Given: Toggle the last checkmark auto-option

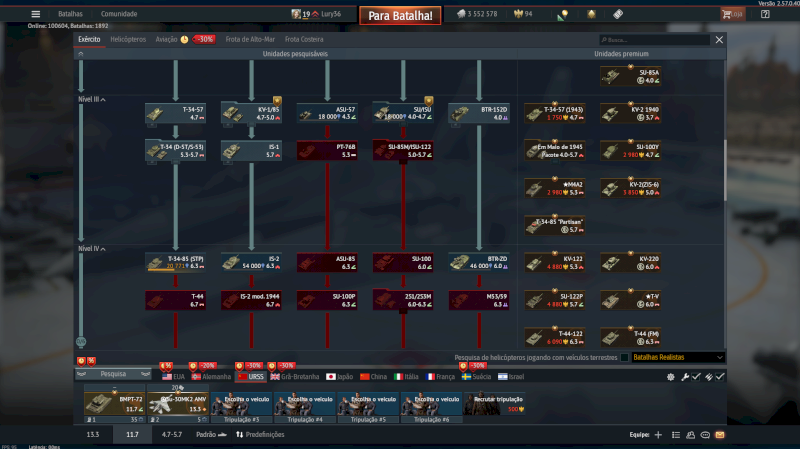Looking at the screenshot, I should (x=720, y=377).
